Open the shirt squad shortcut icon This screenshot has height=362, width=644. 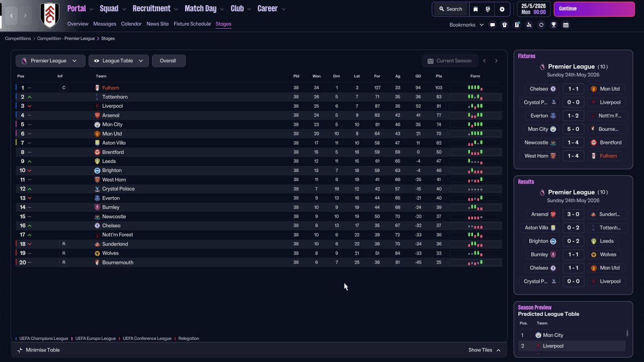tap(505, 25)
